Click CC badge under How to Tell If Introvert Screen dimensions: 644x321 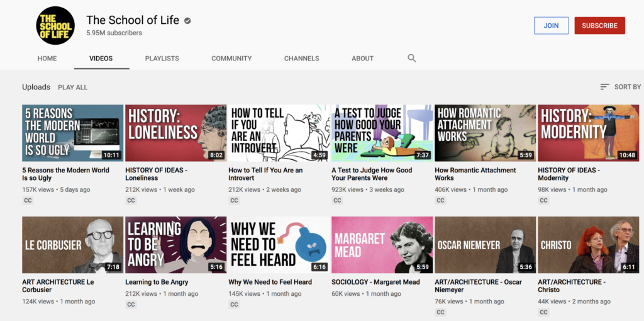click(x=234, y=201)
